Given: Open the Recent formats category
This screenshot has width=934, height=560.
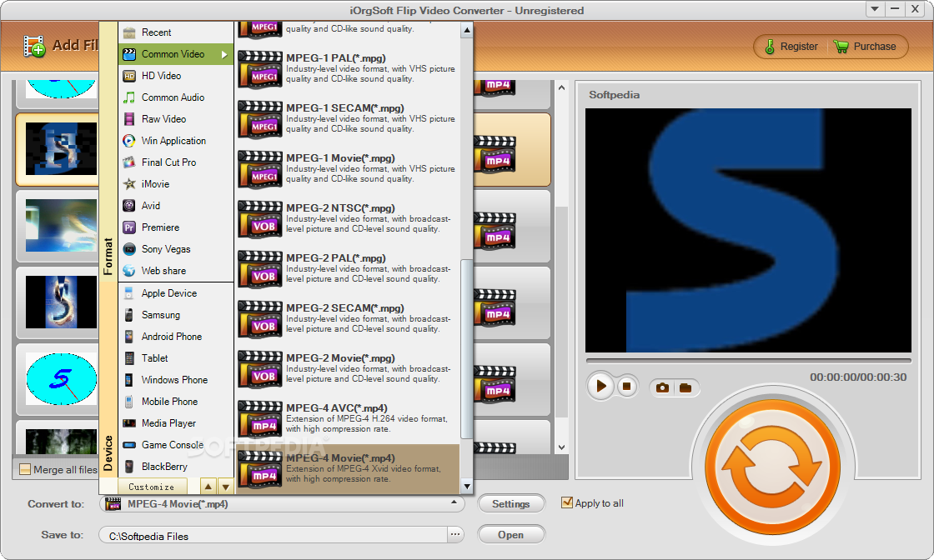Looking at the screenshot, I should click(176, 32).
